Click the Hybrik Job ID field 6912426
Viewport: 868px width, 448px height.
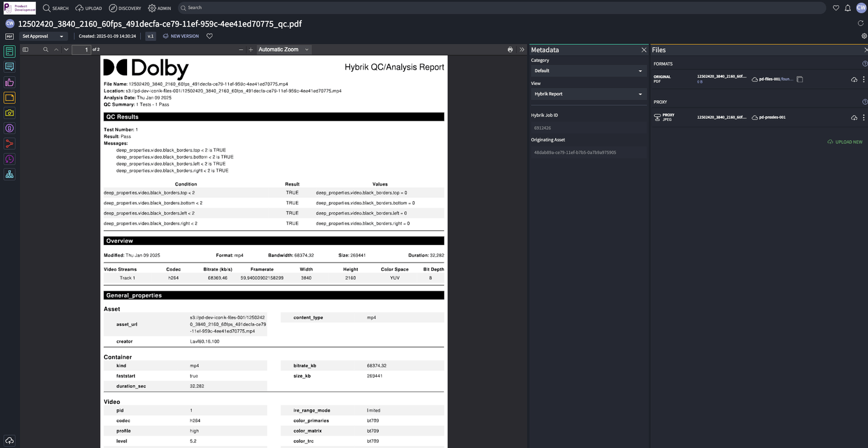pos(588,128)
